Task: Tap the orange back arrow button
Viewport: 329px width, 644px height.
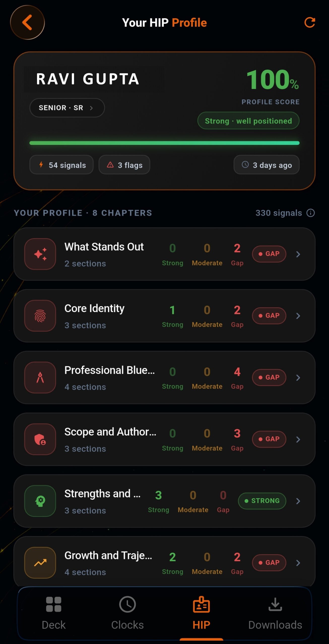Action: tap(27, 22)
